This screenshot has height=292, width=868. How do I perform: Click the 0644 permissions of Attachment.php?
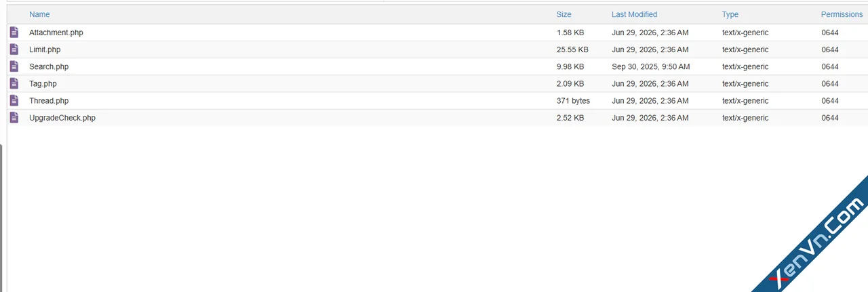pyautogui.click(x=830, y=33)
